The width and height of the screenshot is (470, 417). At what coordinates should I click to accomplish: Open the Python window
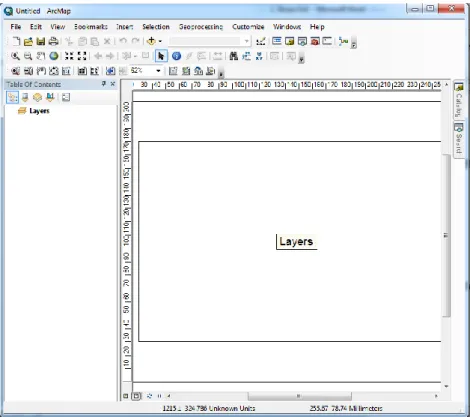point(327,41)
